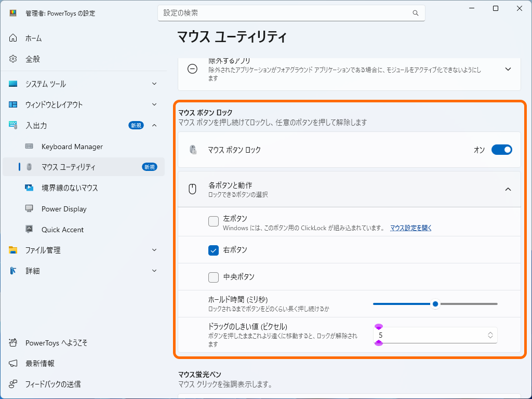This screenshot has height=399, width=532.
Task: Open the マウス設定を開く link
Action: (x=410, y=228)
